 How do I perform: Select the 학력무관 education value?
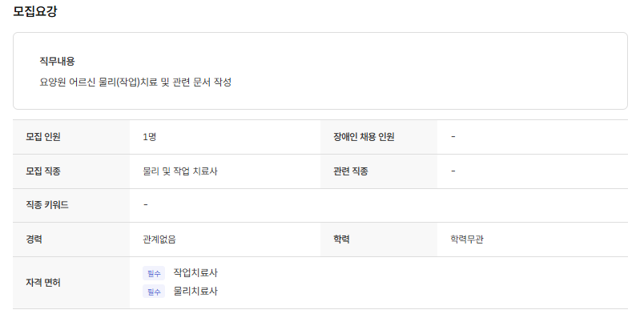pos(467,239)
